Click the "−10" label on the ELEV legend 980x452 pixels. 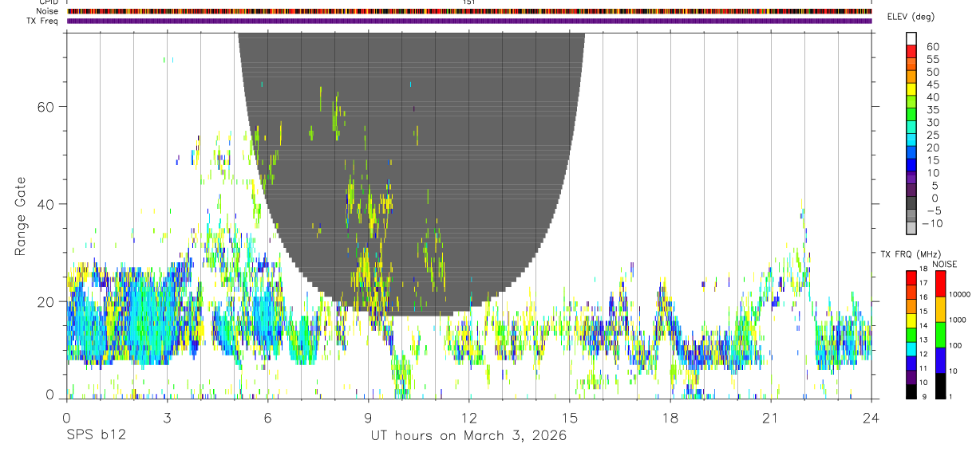pyautogui.click(x=932, y=223)
